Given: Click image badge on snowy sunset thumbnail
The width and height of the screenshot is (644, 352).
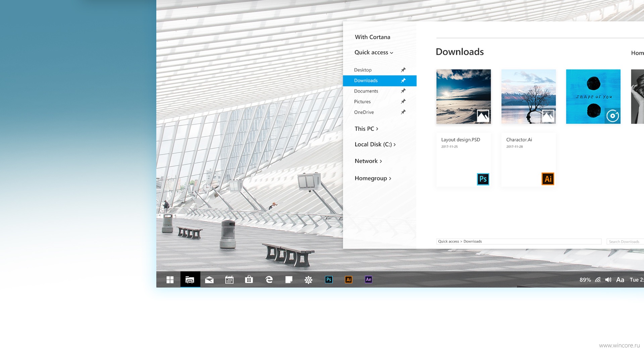Looking at the screenshot, I should coord(483,116).
